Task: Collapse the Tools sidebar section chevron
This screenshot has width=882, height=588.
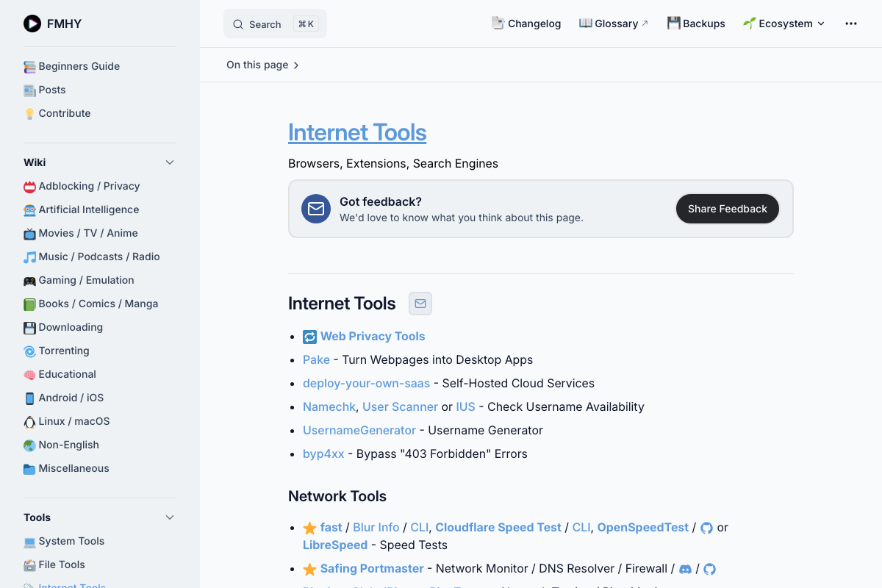Action: tap(170, 517)
